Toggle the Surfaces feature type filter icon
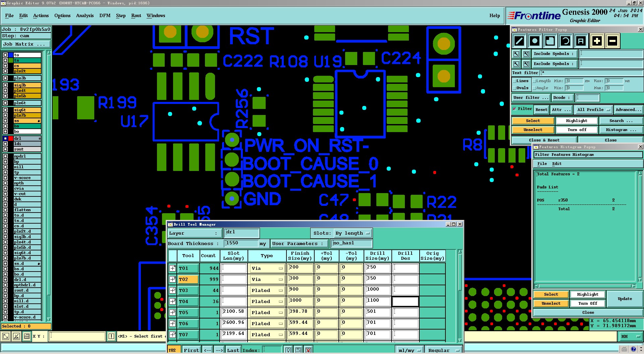The height and width of the screenshot is (354, 644). click(550, 41)
